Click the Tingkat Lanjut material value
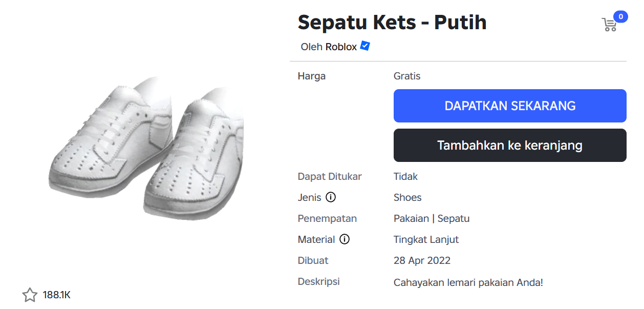Image resolution: width=644 pixels, height=309 pixels. coord(426,239)
